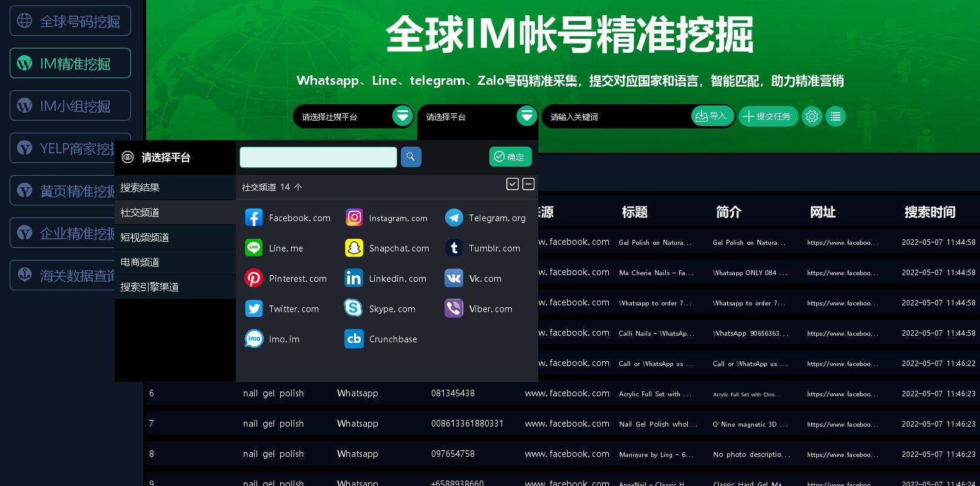Click the 标题 column header

coord(635,212)
